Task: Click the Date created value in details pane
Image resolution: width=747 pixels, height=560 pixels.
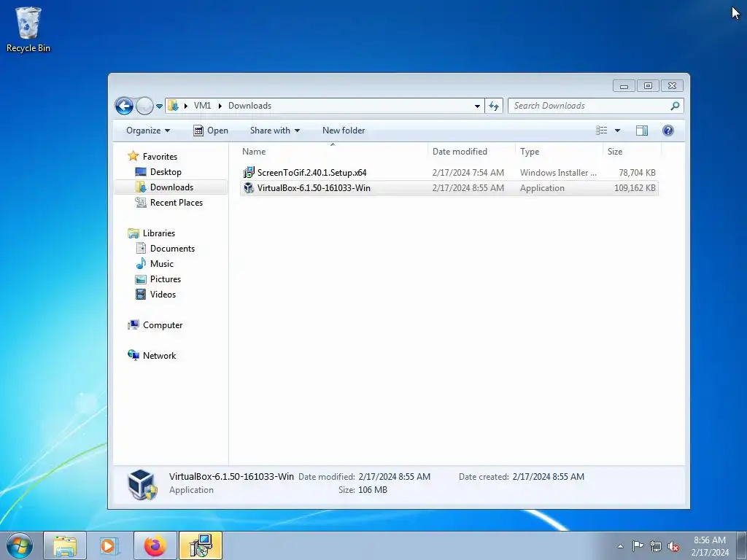Action: point(549,477)
